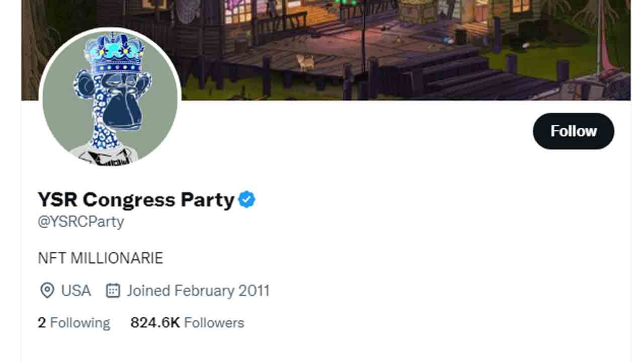This screenshot has width=644, height=362.
Task: Select the map marker icon in profile details
Action: click(46, 291)
